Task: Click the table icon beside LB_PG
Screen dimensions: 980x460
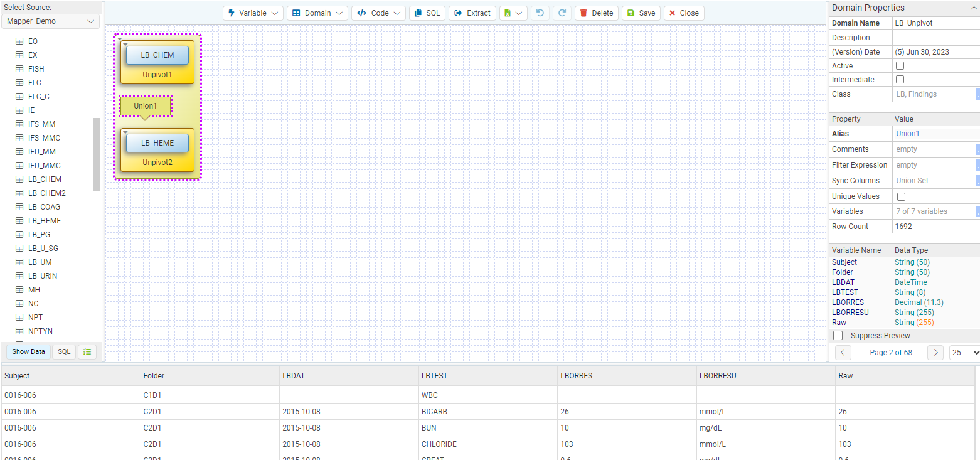Action: (x=19, y=235)
